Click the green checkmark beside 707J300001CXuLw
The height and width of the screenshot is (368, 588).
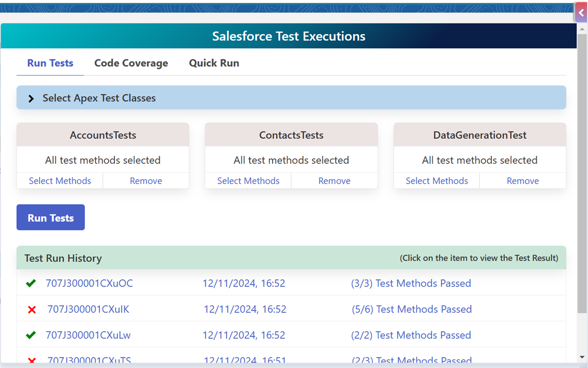30,335
